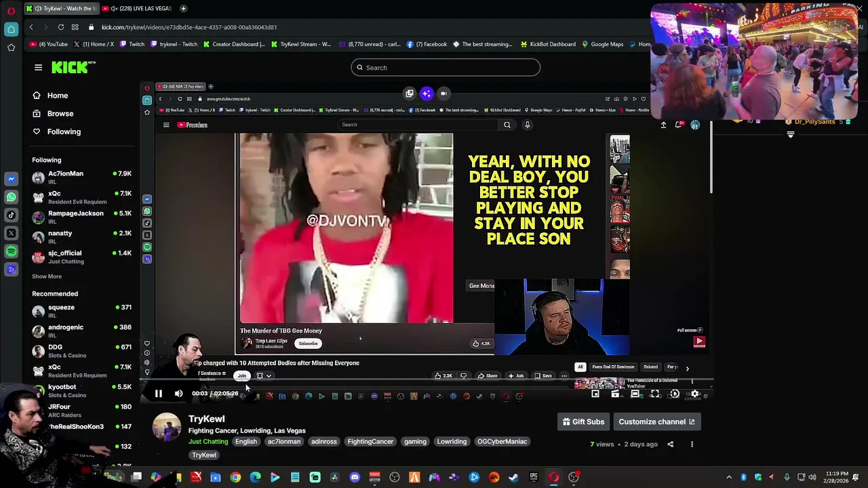
Task: Open sjc_official channel in sidebar
Action: 82,257
